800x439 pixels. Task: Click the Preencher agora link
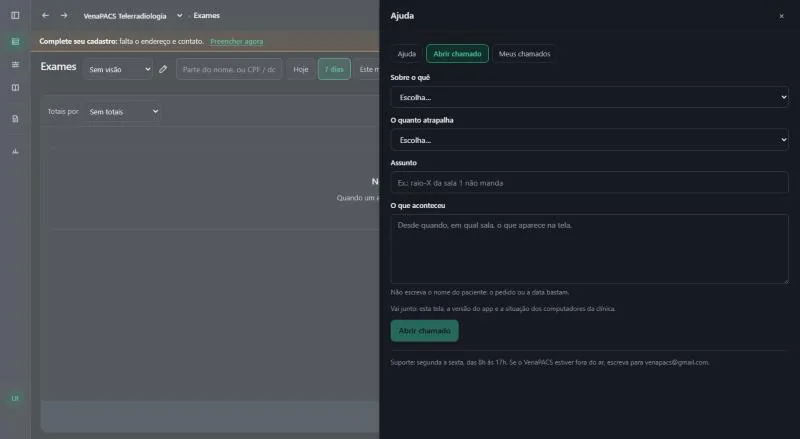[237, 41]
